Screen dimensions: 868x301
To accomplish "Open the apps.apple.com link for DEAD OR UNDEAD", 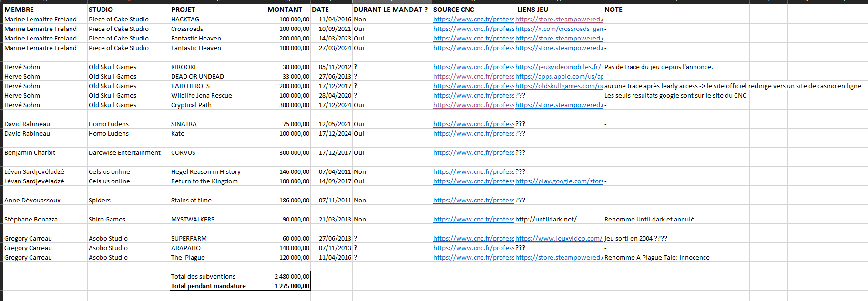I will point(559,76).
